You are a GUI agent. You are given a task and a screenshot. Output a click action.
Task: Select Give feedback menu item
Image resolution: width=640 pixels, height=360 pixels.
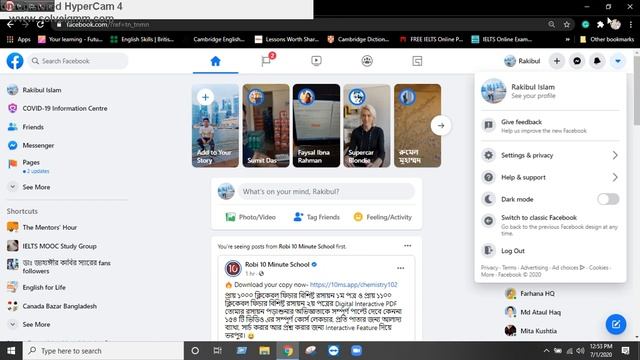pyautogui.click(x=550, y=126)
